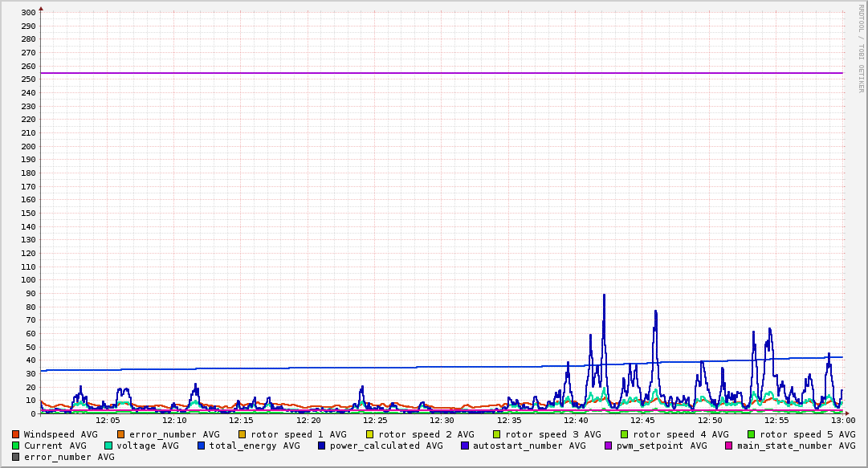Click the total_energy AVG legend label

[255, 446]
